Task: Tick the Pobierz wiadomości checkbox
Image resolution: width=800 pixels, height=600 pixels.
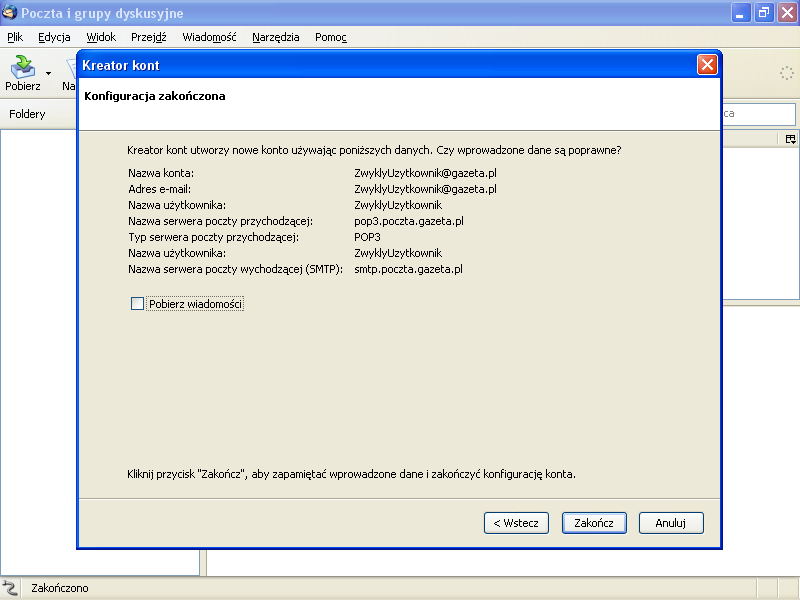Action: [137, 304]
